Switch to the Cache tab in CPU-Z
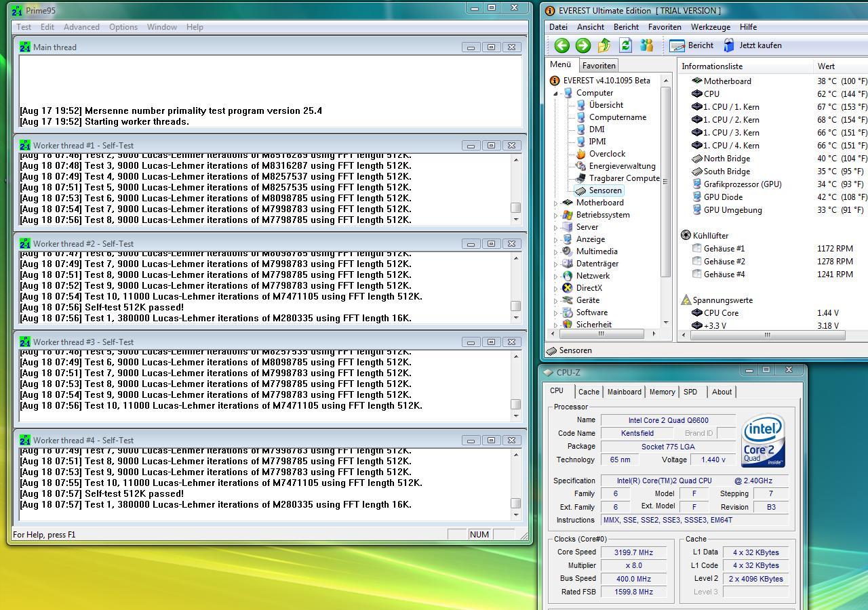Image resolution: width=868 pixels, height=610 pixels. coord(589,392)
